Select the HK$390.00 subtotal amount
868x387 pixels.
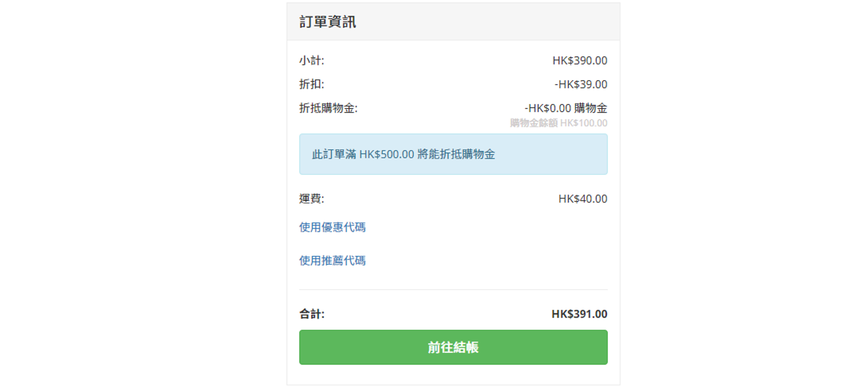coord(580,60)
